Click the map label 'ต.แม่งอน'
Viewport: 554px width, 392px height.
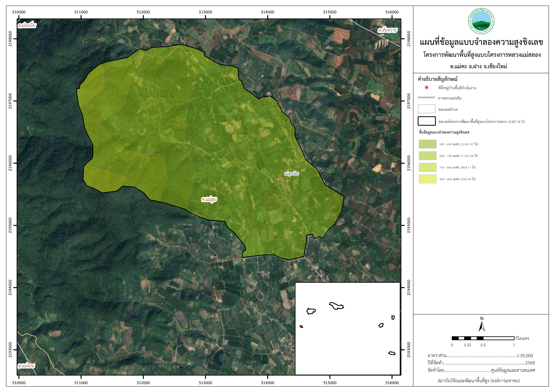[x=26, y=366]
